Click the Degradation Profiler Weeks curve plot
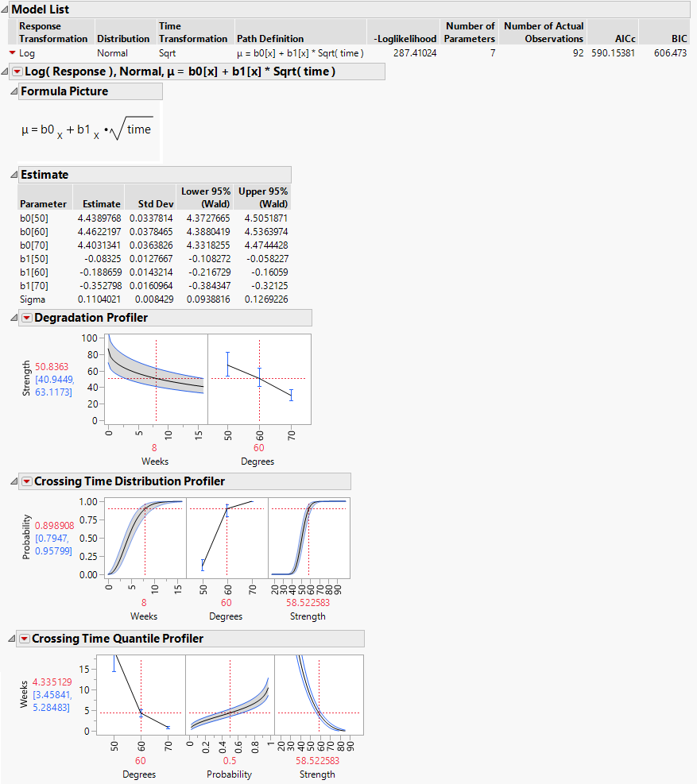Image resolution: width=697 pixels, height=784 pixels. 157,380
